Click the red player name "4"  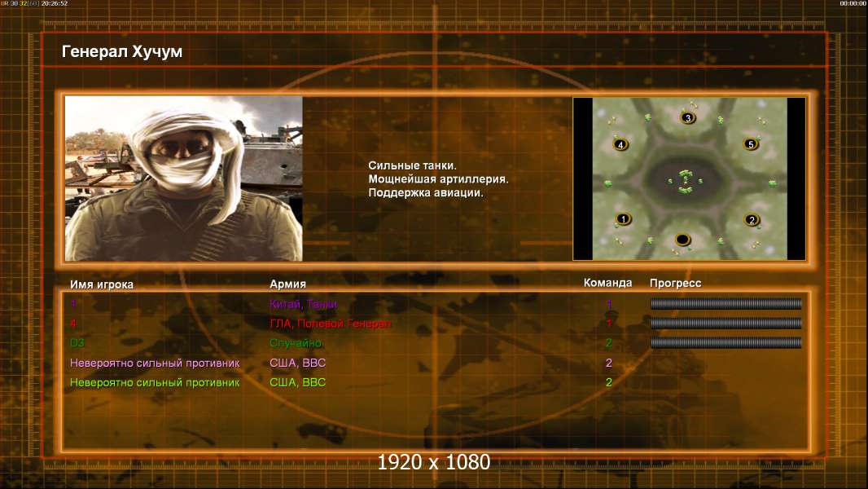pyautogui.click(x=73, y=323)
